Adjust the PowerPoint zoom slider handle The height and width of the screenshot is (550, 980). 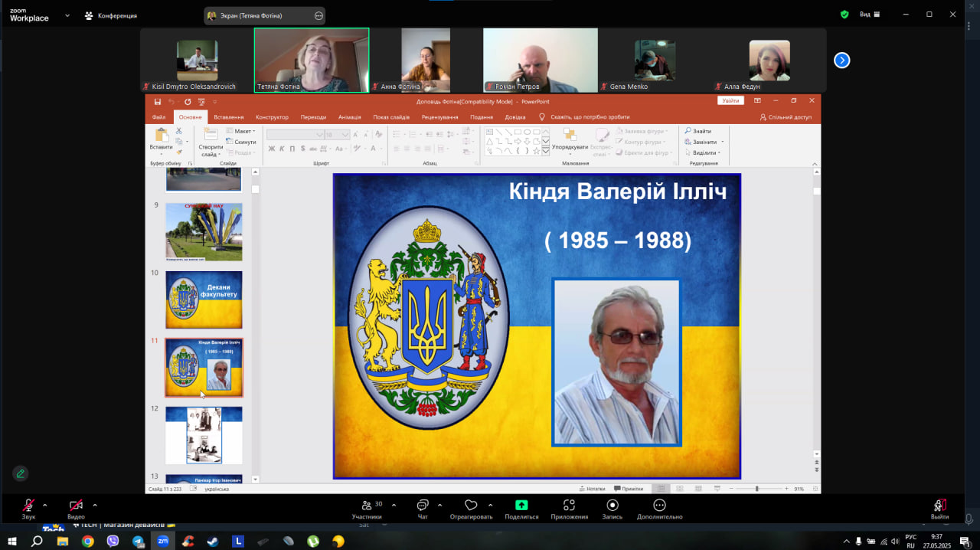click(x=756, y=489)
